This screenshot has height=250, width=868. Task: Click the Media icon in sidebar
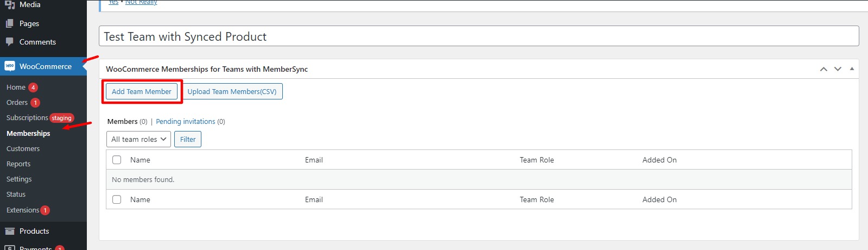10,4
